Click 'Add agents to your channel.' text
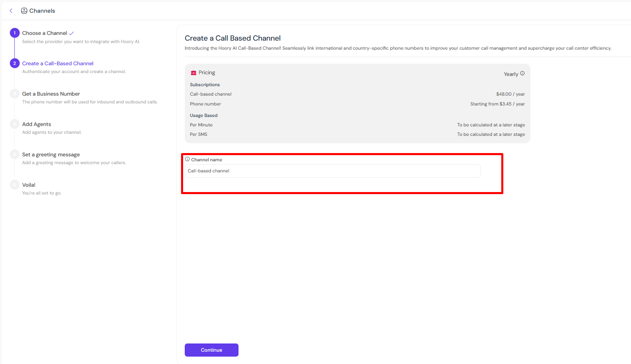 tap(52, 132)
